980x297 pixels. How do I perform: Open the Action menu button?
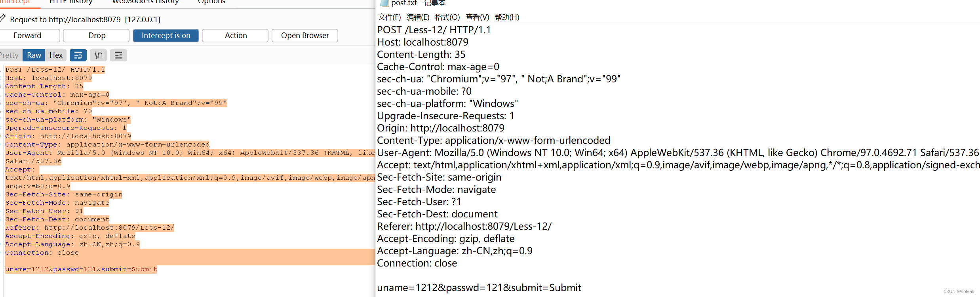(235, 35)
